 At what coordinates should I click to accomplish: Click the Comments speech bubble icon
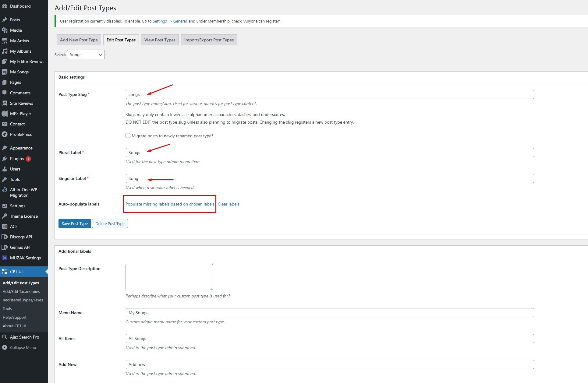(x=5, y=93)
